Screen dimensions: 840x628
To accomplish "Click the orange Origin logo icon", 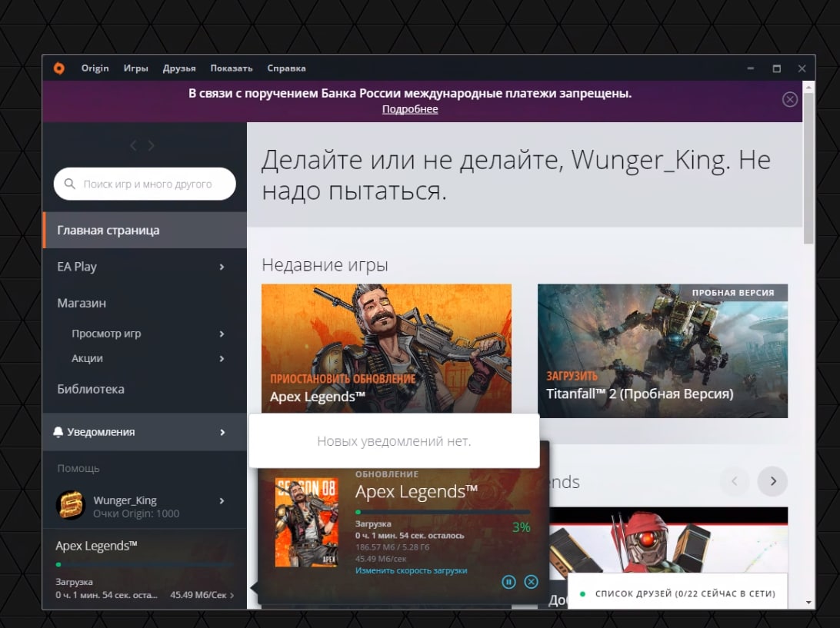I will 59,68.
